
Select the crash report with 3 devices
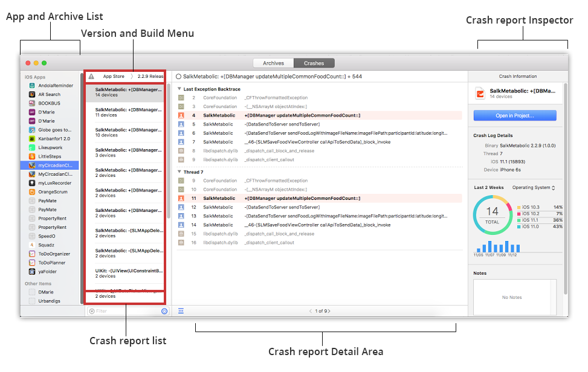(125, 153)
